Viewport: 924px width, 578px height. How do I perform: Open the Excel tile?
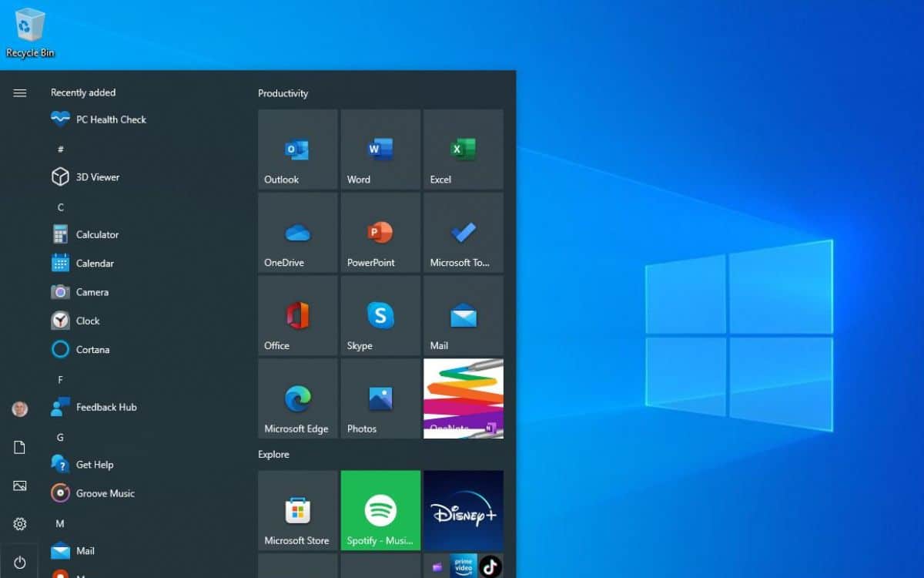[x=464, y=149]
